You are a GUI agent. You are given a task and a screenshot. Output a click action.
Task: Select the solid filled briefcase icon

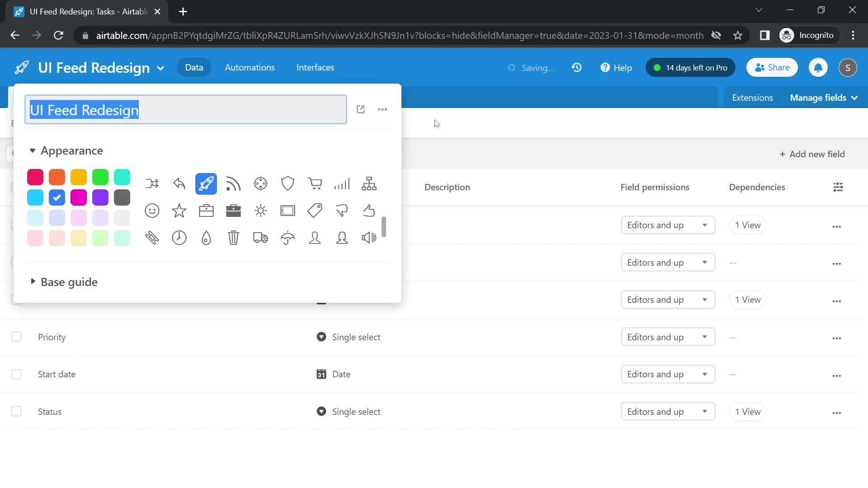(x=233, y=211)
